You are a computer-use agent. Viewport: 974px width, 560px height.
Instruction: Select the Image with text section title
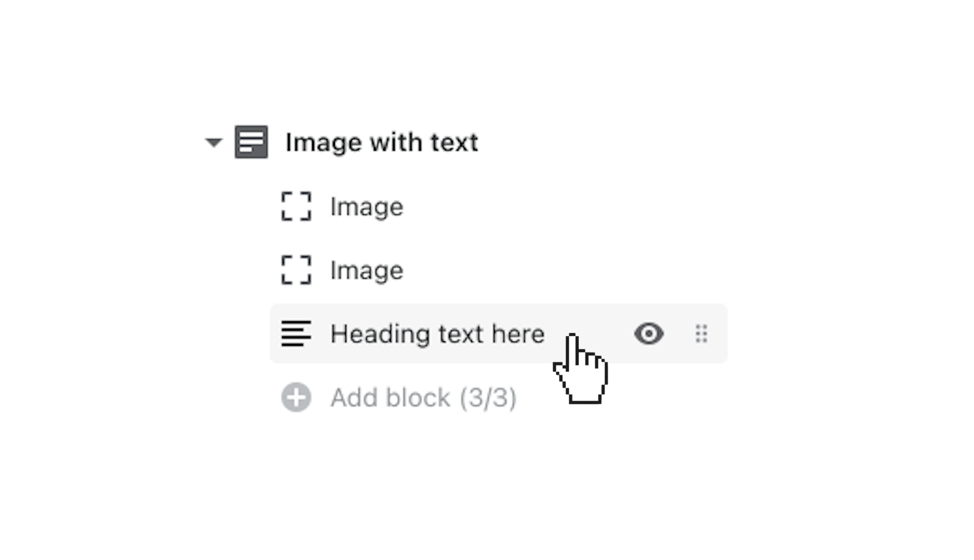coord(381,143)
